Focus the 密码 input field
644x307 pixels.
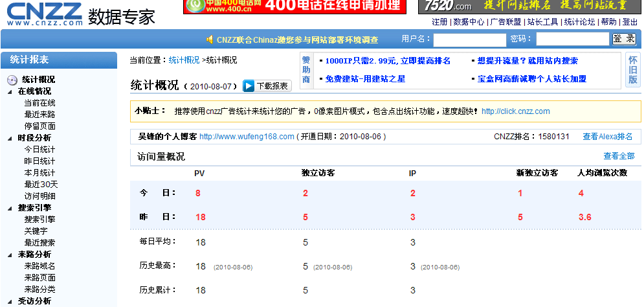pyautogui.click(x=573, y=40)
